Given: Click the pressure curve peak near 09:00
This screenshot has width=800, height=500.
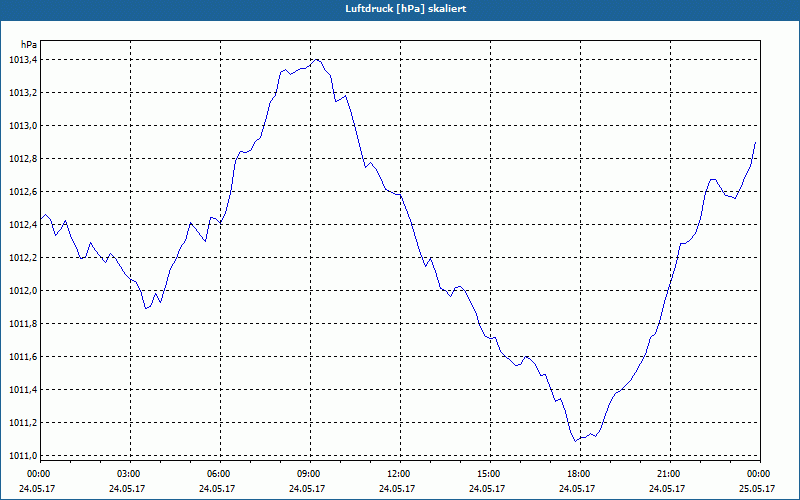Looking at the screenshot, I should coord(317,60).
